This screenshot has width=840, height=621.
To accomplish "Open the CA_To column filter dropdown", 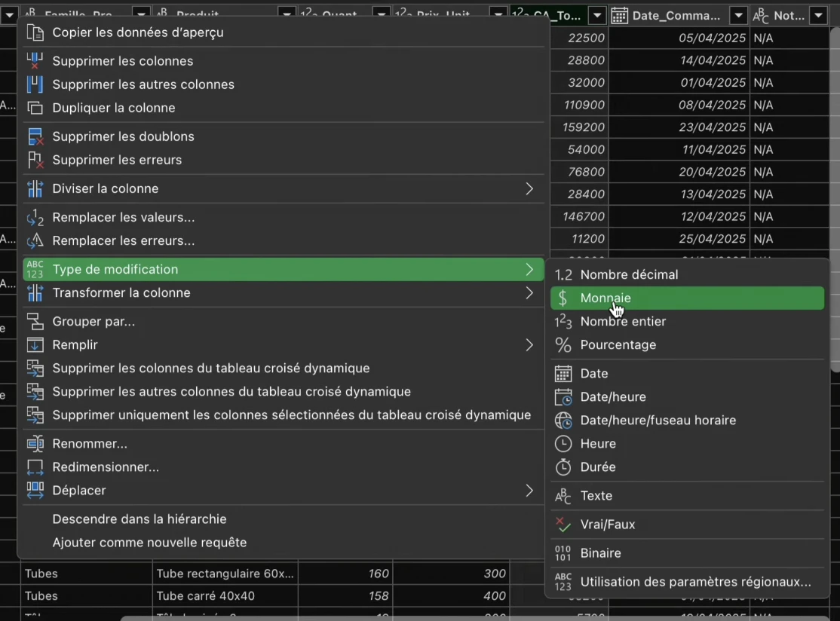I will pyautogui.click(x=597, y=16).
